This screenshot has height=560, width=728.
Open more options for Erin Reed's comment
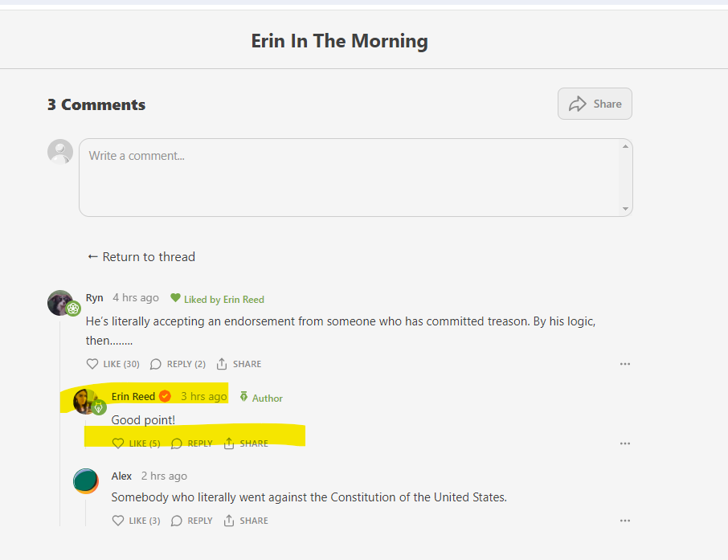point(625,444)
